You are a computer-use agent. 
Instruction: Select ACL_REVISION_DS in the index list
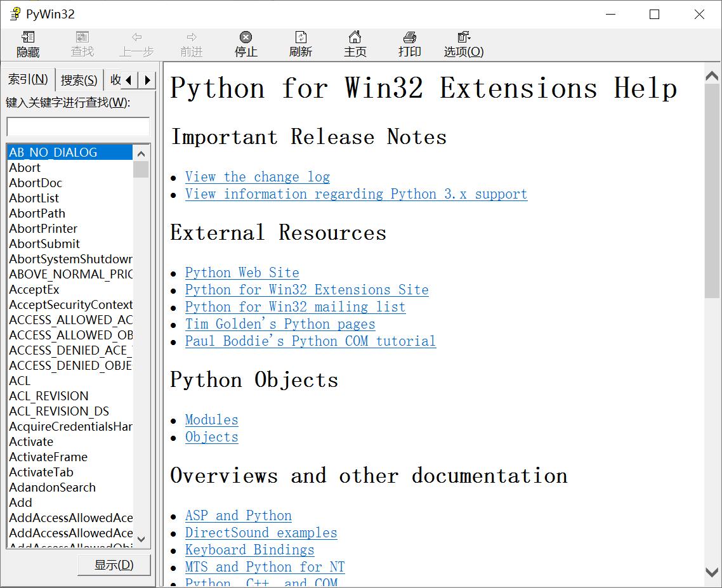coord(58,411)
